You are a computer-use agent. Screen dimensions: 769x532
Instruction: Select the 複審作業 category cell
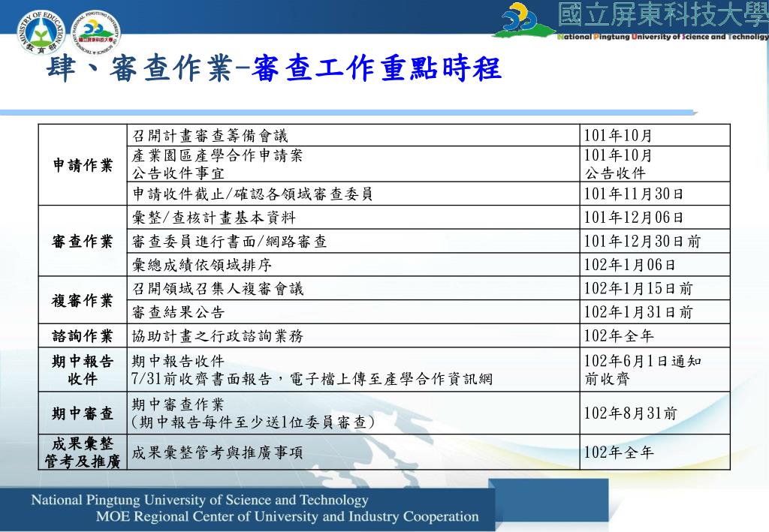click(83, 300)
